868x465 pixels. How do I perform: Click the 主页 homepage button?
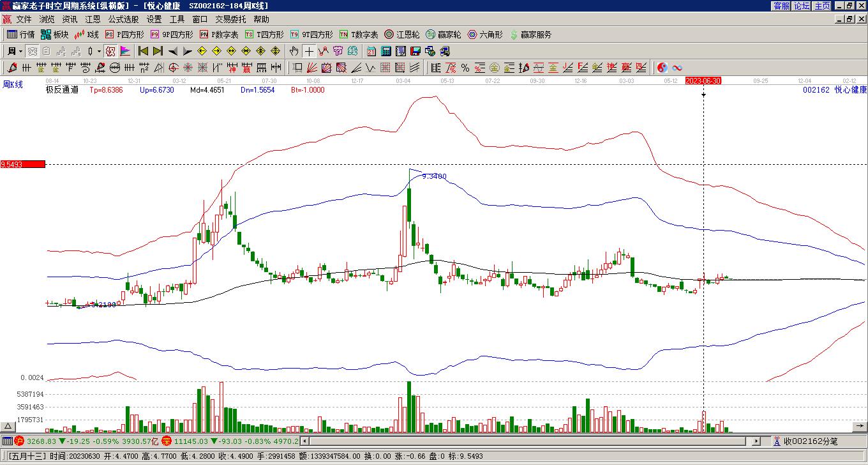[x=822, y=6]
